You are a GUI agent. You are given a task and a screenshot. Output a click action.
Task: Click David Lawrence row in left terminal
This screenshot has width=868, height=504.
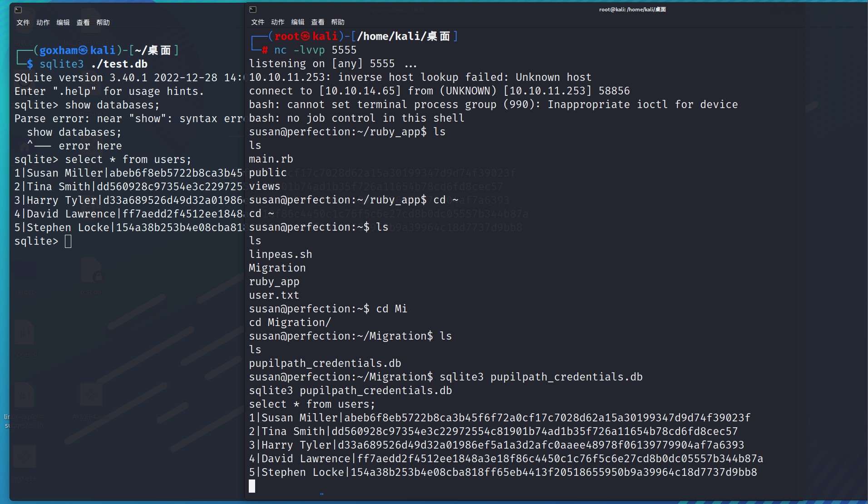(129, 214)
